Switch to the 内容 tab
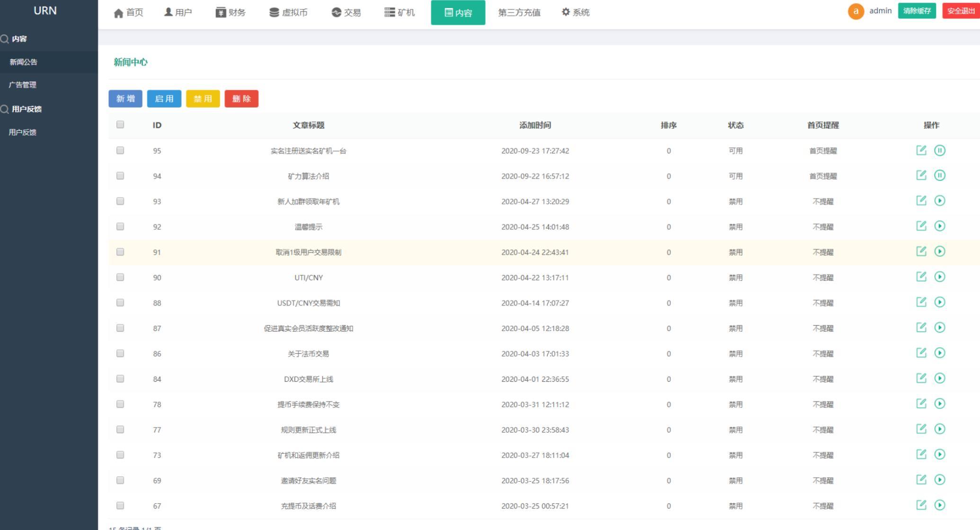 click(458, 12)
